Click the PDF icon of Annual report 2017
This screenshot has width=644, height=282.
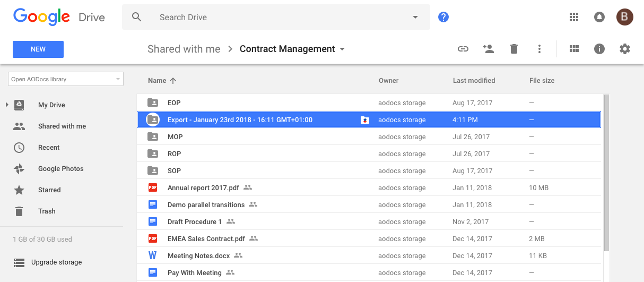click(153, 187)
